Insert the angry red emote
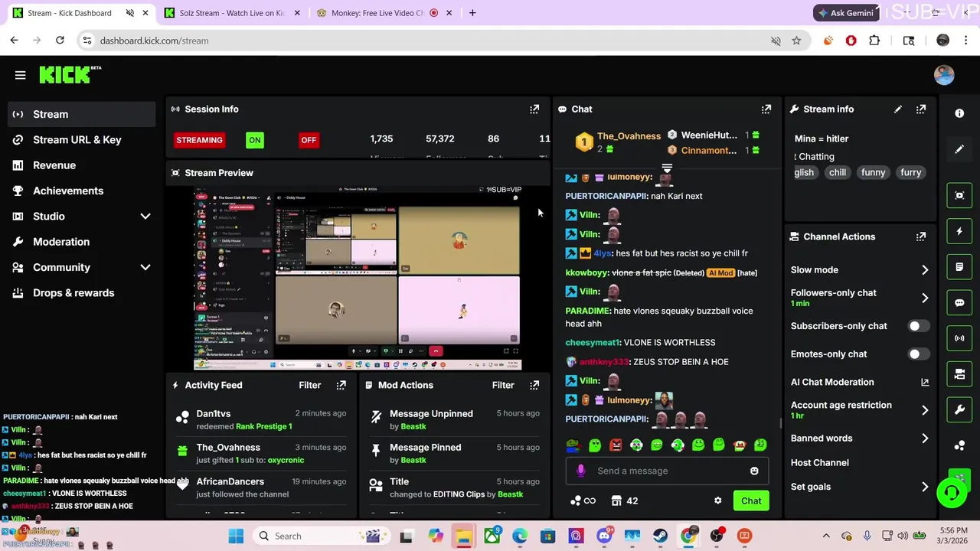 coord(616,445)
